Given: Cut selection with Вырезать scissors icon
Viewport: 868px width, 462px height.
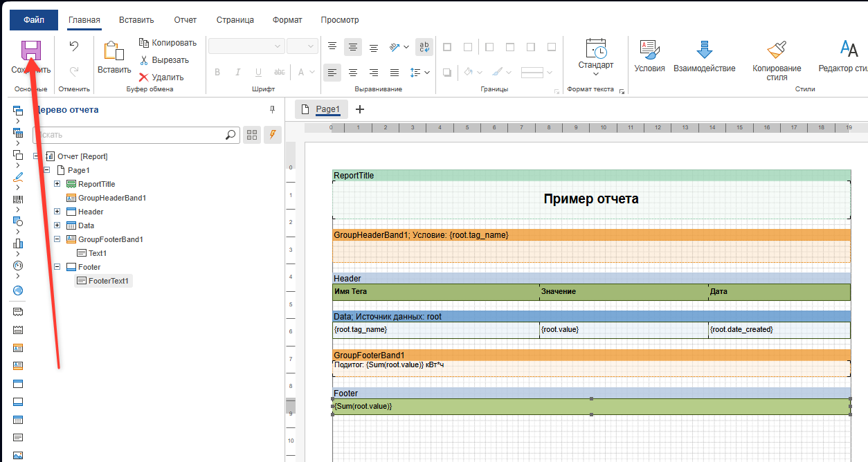Looking at the screenshot, I should point(163,60).
